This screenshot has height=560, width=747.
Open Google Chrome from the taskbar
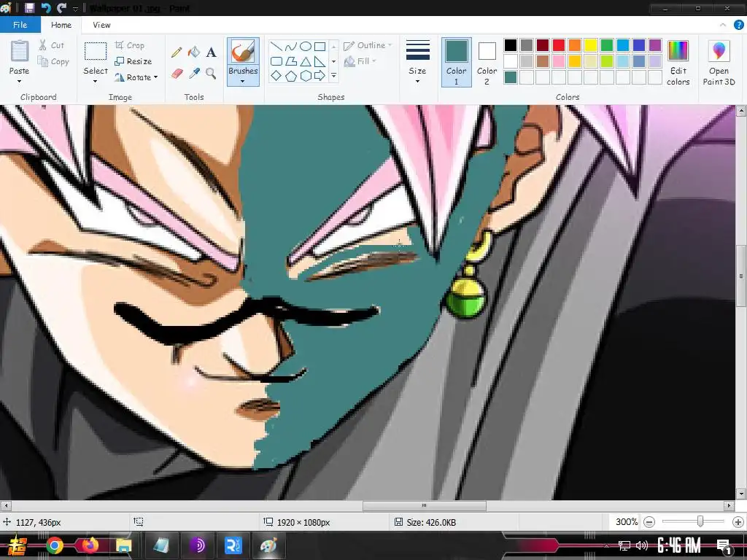[55, 545]
